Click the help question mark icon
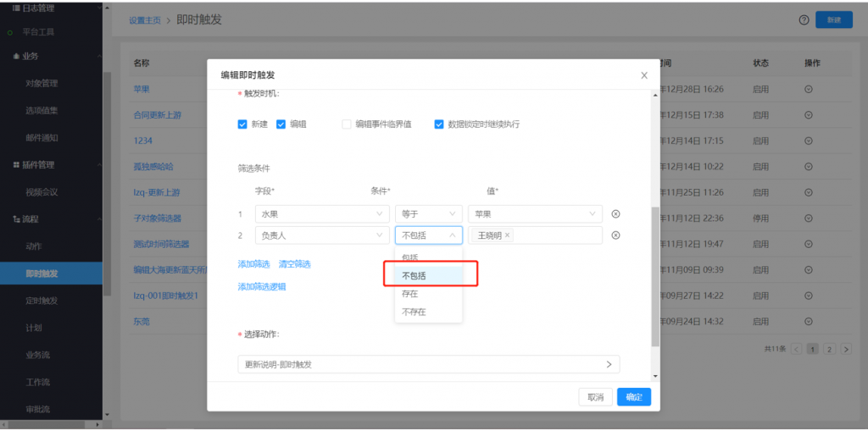The image size is (868, 431). (x=804, y=20)
